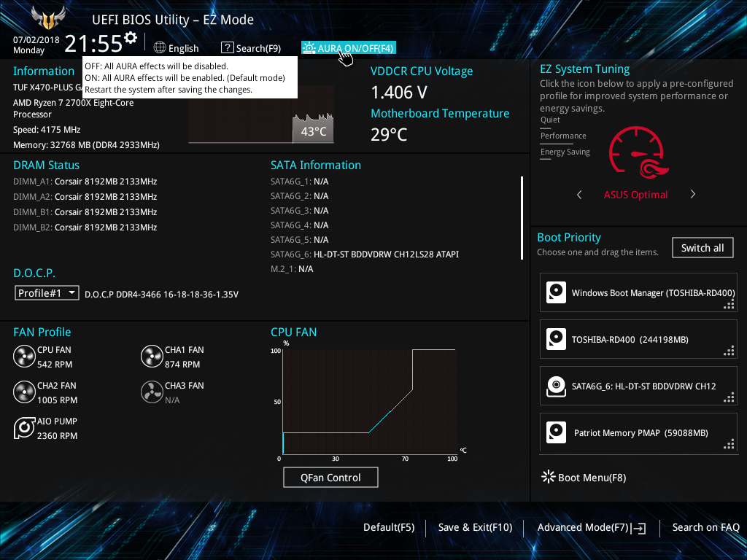747x560 pixels.
Task: Click Patriot Memory PMAP drive icon
Action: [556, 432]
